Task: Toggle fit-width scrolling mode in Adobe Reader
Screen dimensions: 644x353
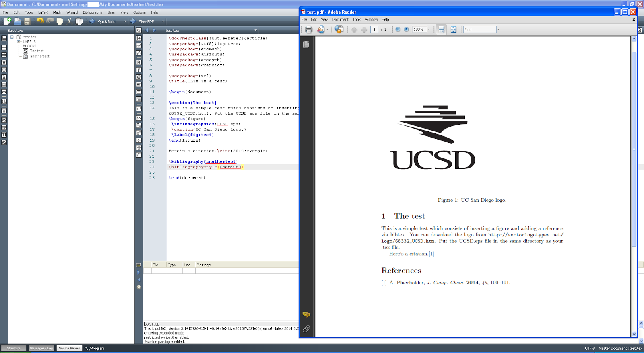Action: pyautogui.click(x=441, y=29)
